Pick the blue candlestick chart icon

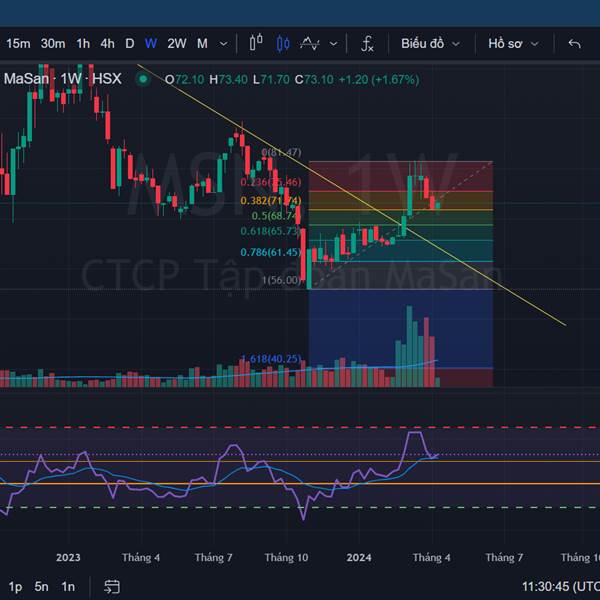[x=283, y=44]
